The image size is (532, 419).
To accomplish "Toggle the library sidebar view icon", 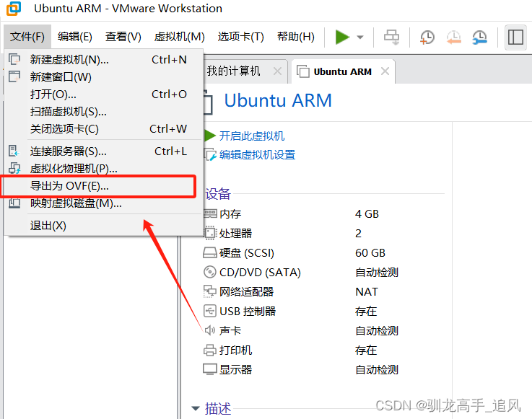I will (515, 37).
